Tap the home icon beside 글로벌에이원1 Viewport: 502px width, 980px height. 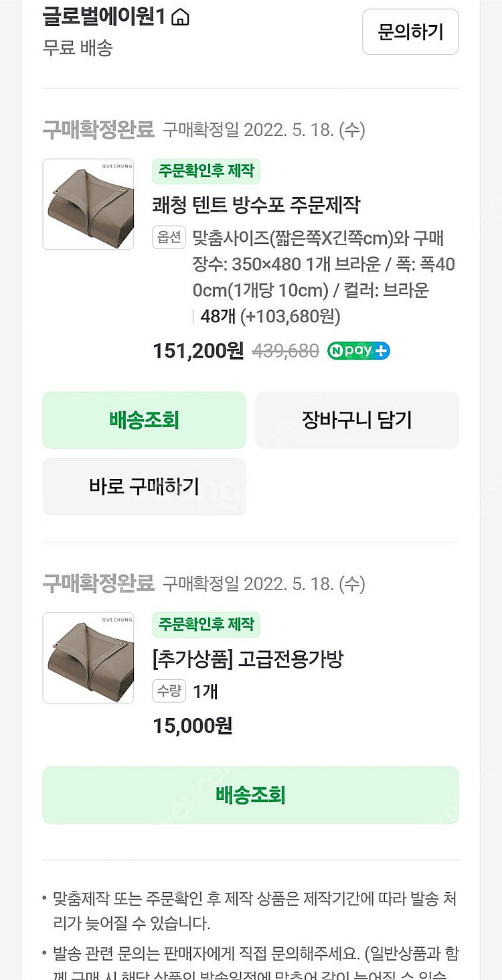(x=180, y=18)
